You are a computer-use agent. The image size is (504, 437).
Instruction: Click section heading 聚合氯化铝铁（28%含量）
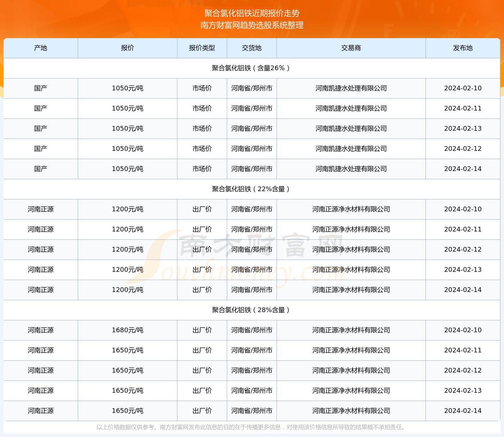coord(252,310)
